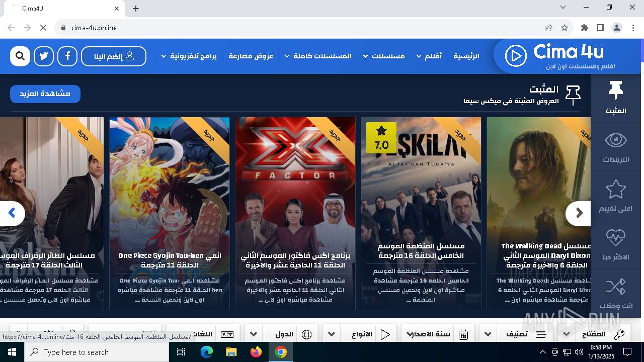Click the calendar icon of سنة الاصدار filter
This screenshot has height=362, width=644.
coord(463,334)
